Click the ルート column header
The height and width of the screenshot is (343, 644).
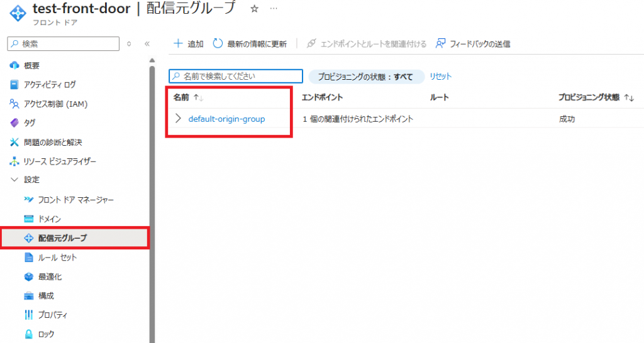click(x=440, y=97)
